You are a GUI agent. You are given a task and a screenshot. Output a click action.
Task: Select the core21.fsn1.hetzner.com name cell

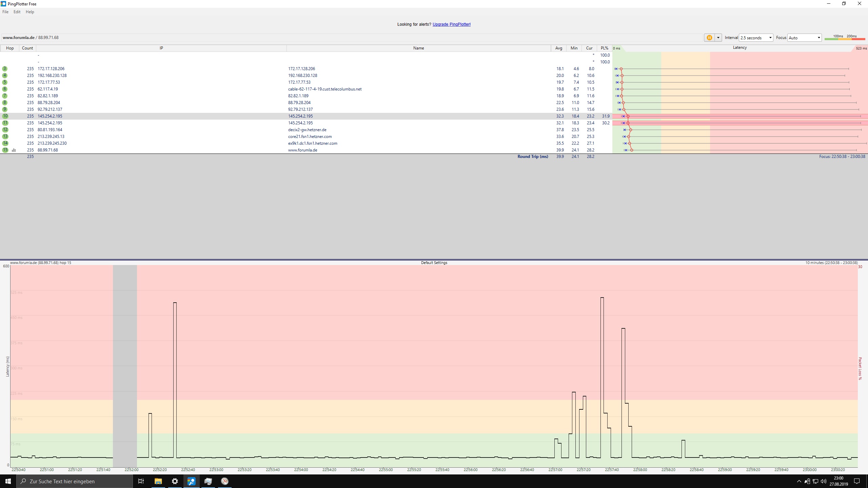[x=310, y=137]
